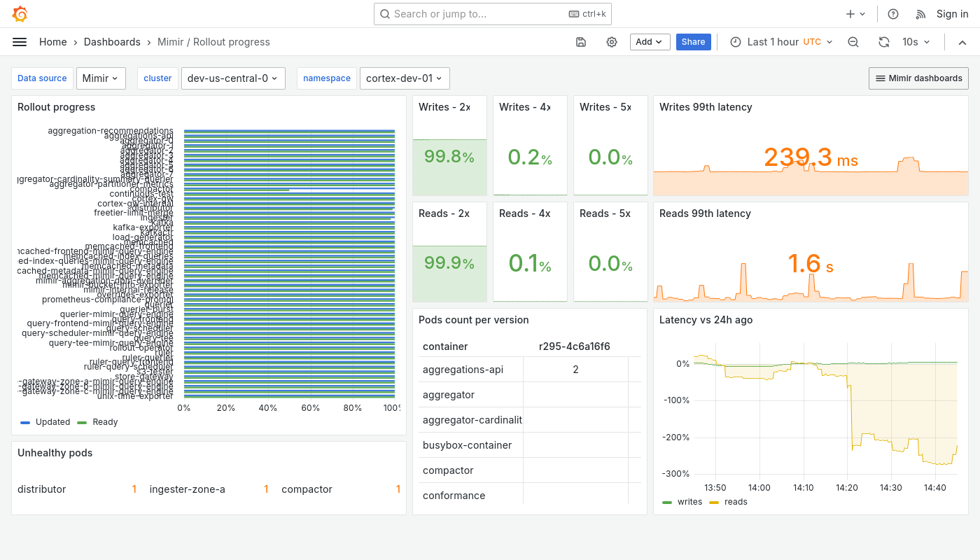Save the dashboard using the save icon

coord(581,42)
